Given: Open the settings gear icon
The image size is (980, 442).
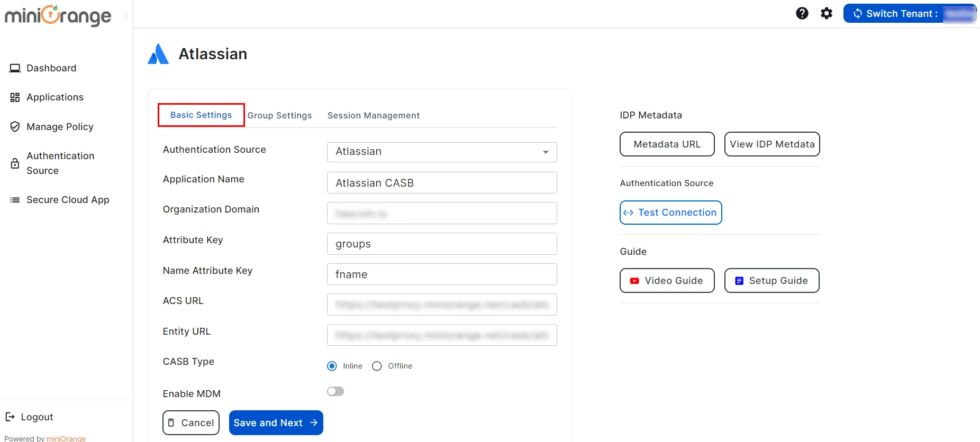Looking at the screenshot, I should coord(827,13).
